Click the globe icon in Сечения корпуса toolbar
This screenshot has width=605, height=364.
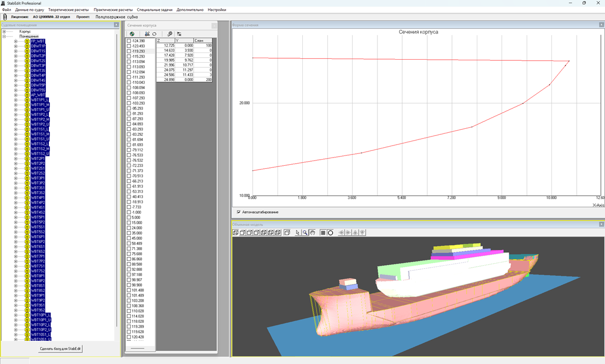coord(132,34)
